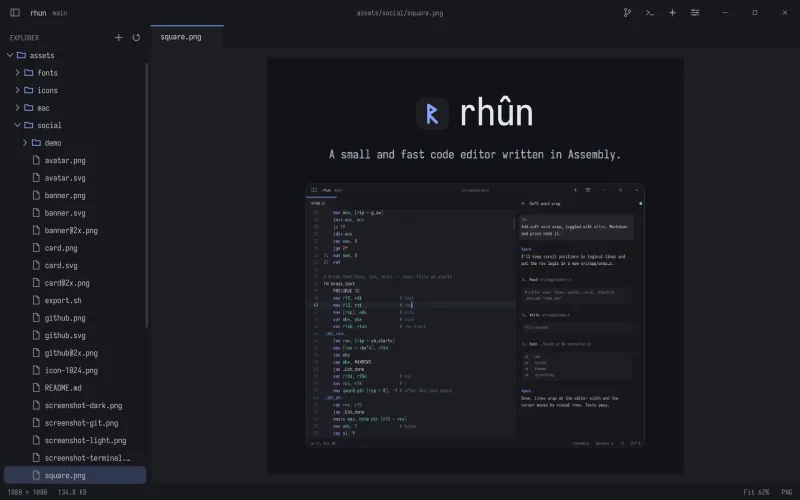800x500 pixels.
Task: Click the main branch label
Action: click(x=60, y=13)
